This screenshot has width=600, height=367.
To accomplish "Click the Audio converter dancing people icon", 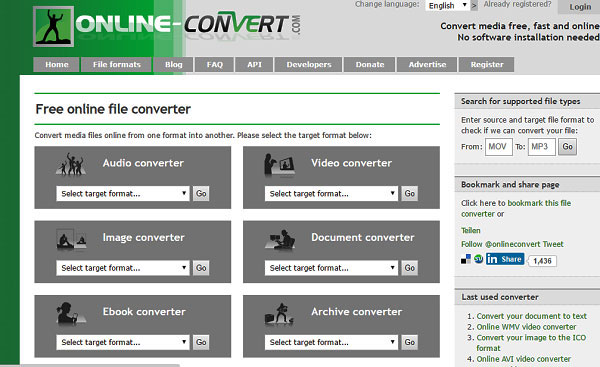I will coord(71,165).
